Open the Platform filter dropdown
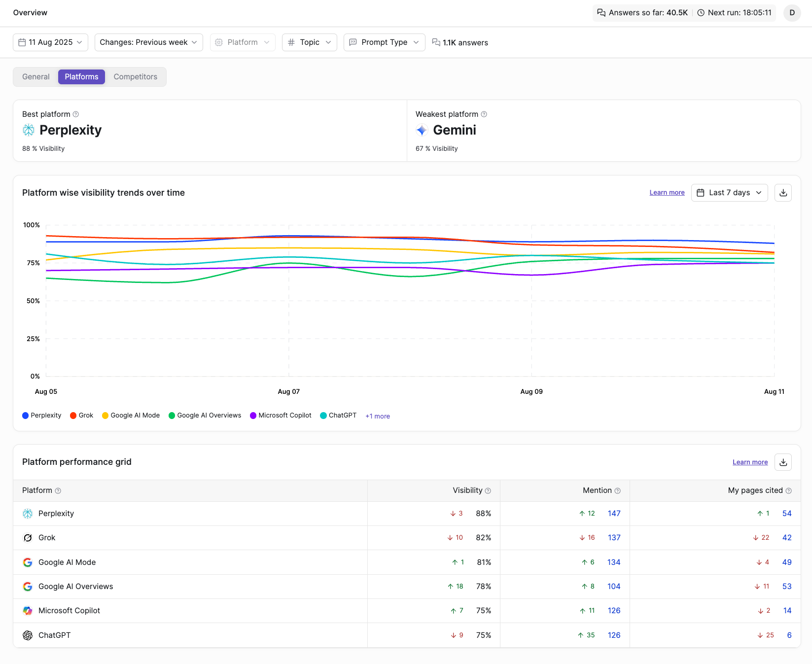812x664 pixels. pos(243,42)
